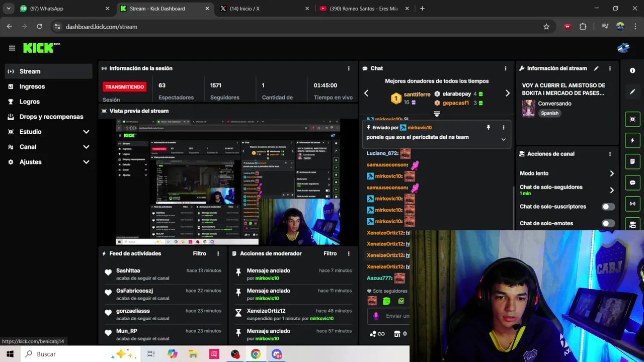Collapse the top donors leaderboard handle
The width and height of the screenshot is (644, 362).
[437, 114]
